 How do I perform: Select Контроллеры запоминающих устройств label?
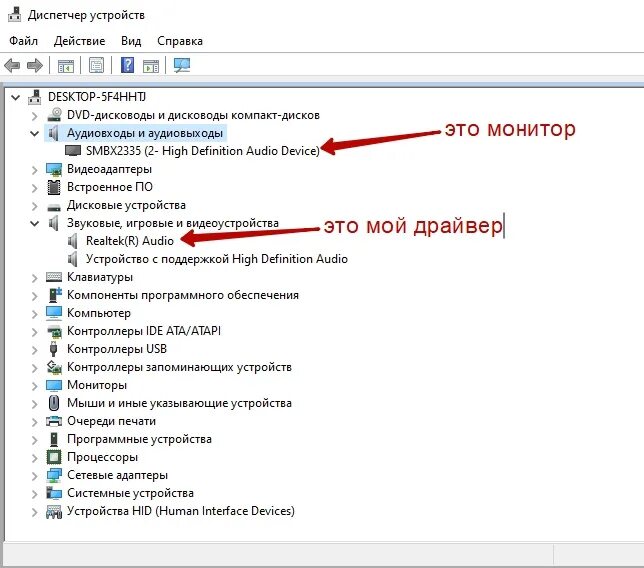click(179, 367)
